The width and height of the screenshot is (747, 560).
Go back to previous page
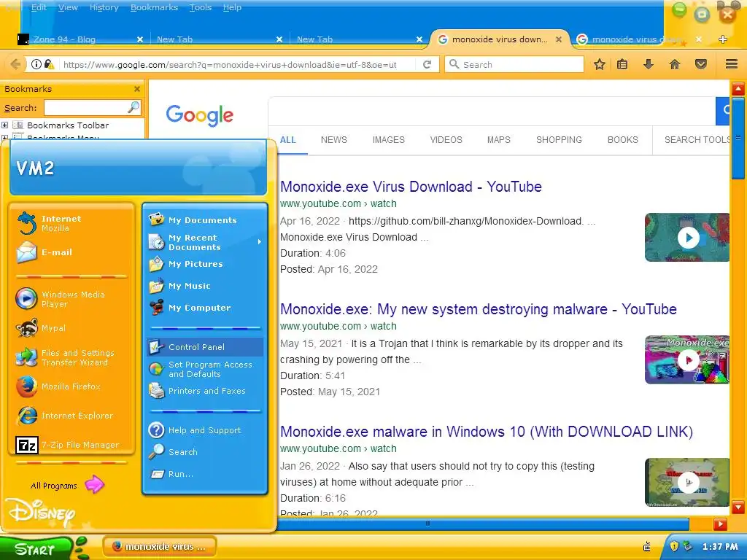[15, 64]
